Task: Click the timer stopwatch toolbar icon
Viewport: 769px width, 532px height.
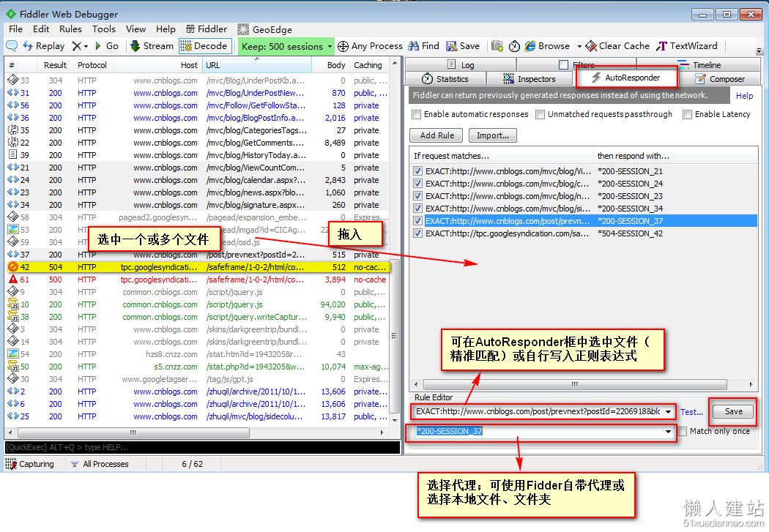Action: click(514, 46)
